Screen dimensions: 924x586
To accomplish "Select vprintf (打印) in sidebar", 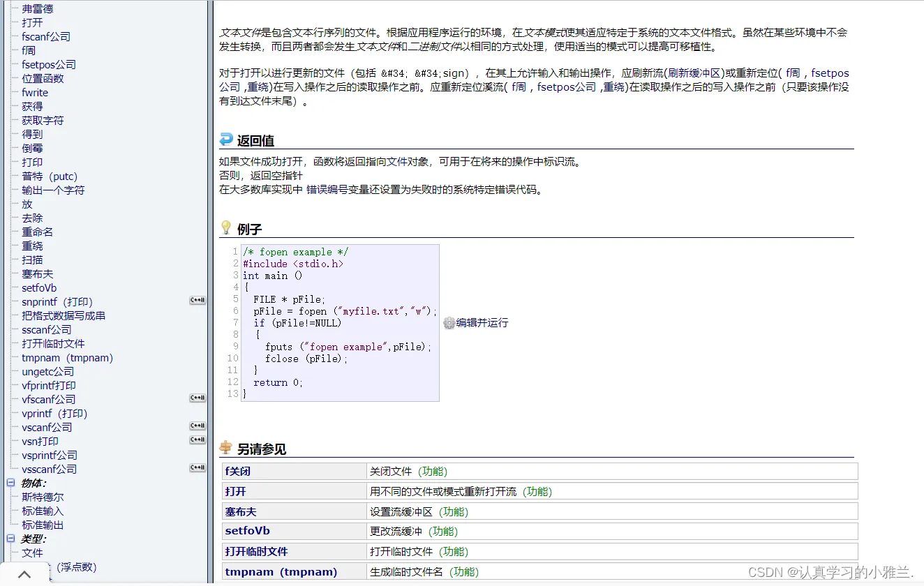I will (54, 413).
